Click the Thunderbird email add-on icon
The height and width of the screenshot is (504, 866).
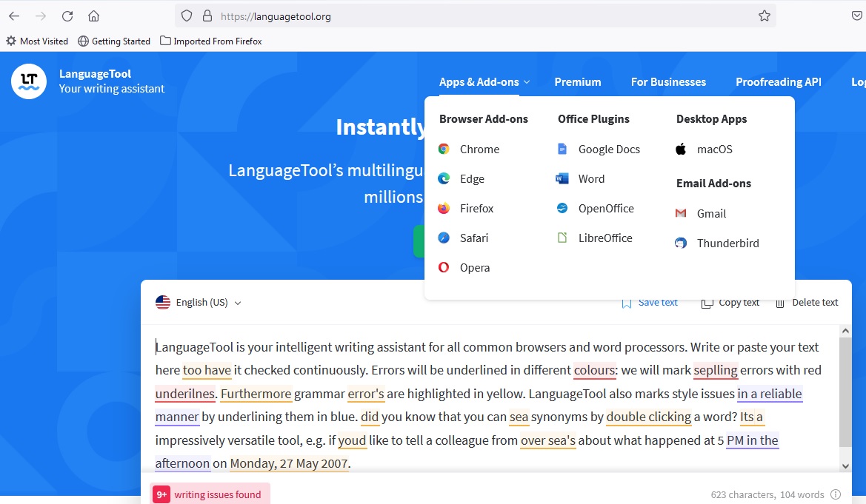681,243
